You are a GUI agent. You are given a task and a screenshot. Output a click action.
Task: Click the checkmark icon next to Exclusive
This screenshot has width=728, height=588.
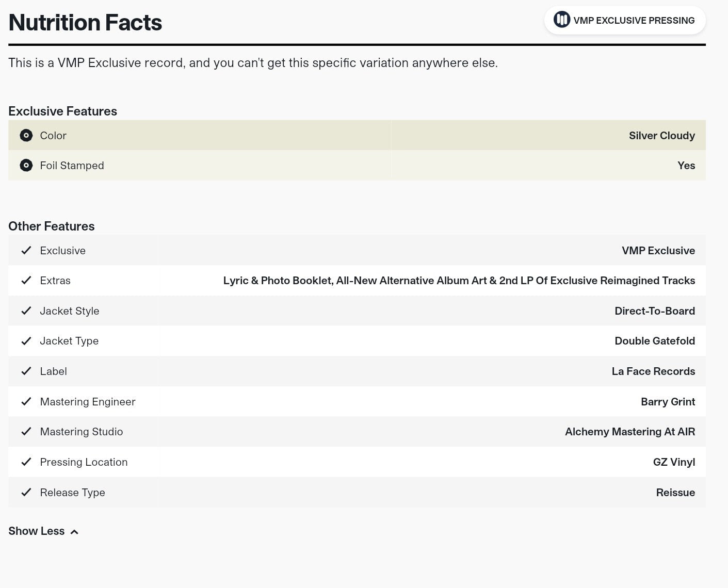(x=26, y=251)
